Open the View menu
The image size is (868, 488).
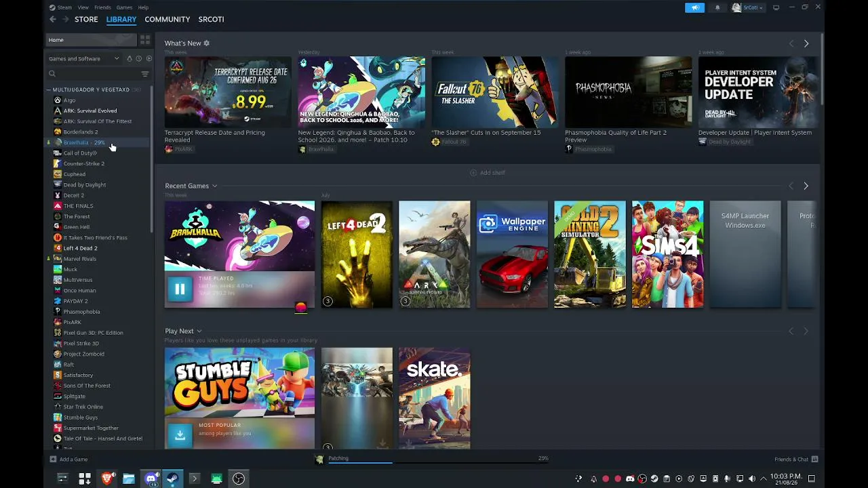pyautogui.click(x=83, y=7)
